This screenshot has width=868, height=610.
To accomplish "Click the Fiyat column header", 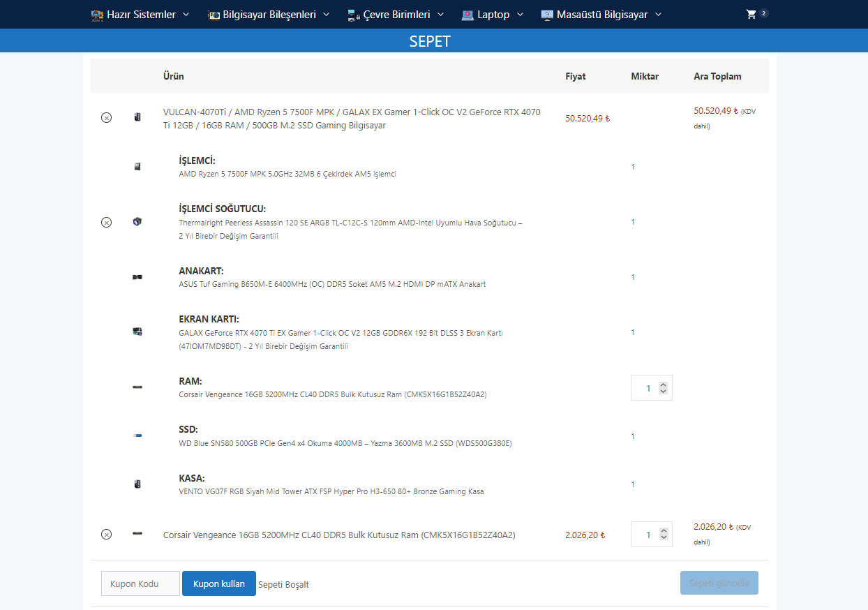I will click(x=576, y=76).
